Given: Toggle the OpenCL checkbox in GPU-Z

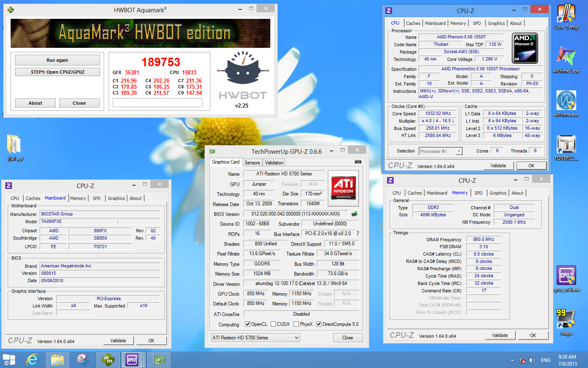Looking at the screenshot, I should click(247, 324).
